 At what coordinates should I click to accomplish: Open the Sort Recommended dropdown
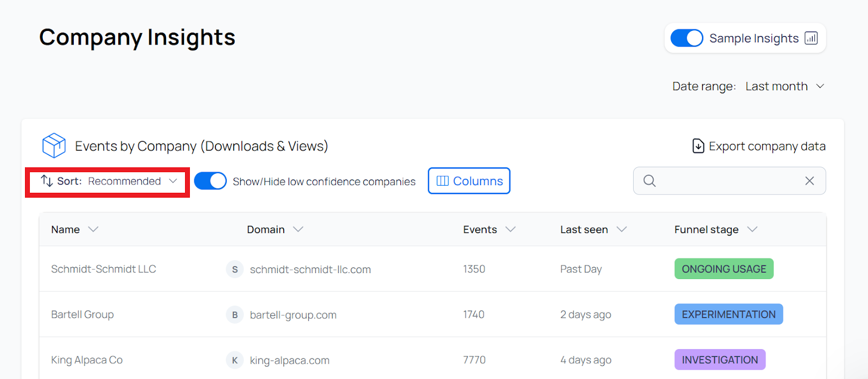125,181
